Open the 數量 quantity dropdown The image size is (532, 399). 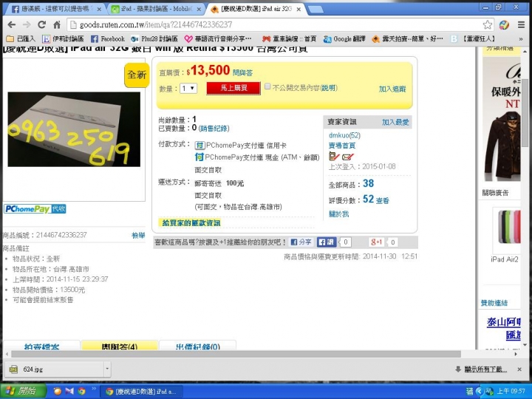click(188, 89)
